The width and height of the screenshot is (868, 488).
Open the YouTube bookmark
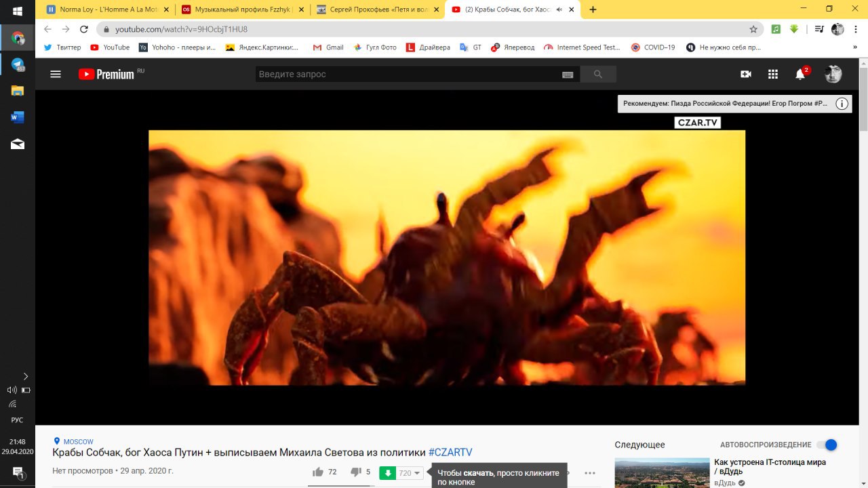pyautogui.click(x=110, y=47)
